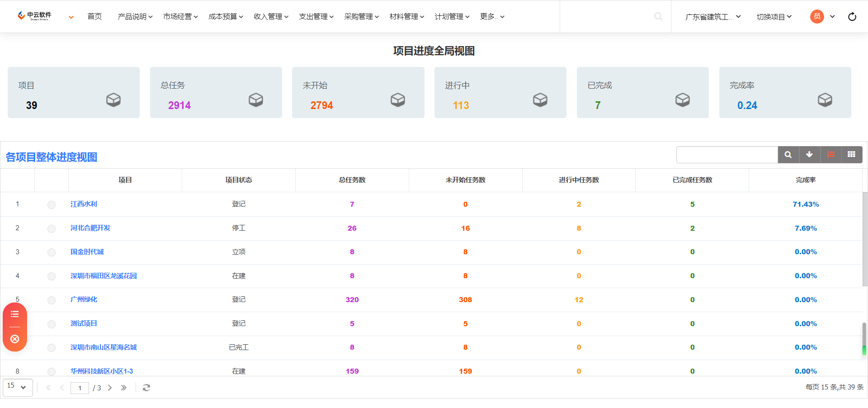Go to previous page icon
The image size is (868, 408).
(62, 388)
